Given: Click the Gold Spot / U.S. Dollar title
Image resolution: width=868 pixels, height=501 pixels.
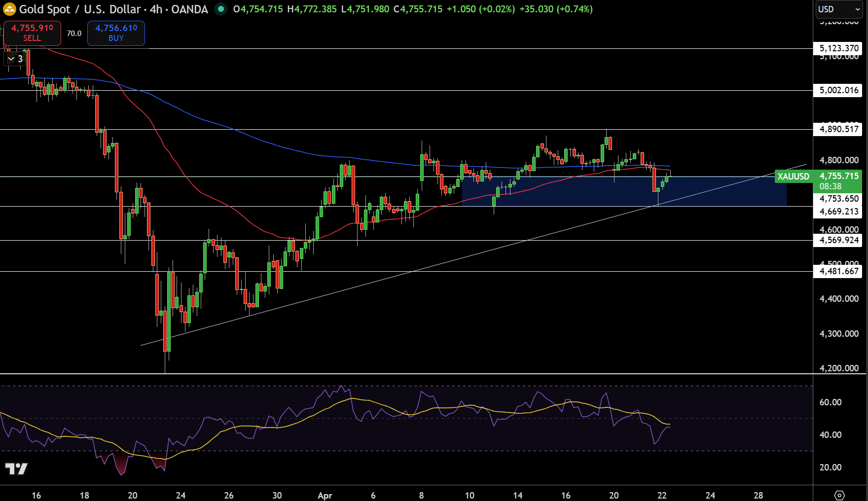Looking at the screenshot, I should tap(80, 9).
